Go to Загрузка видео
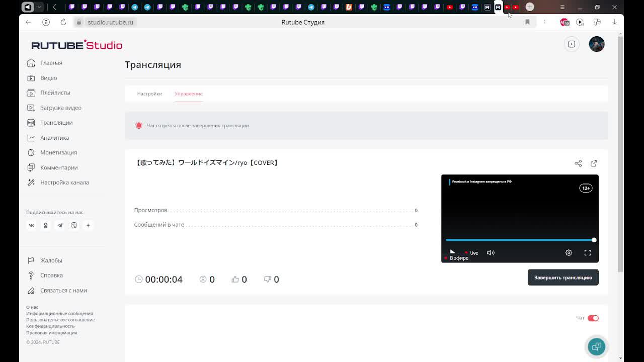The image size is (644, 362). [x=54, y=108]
